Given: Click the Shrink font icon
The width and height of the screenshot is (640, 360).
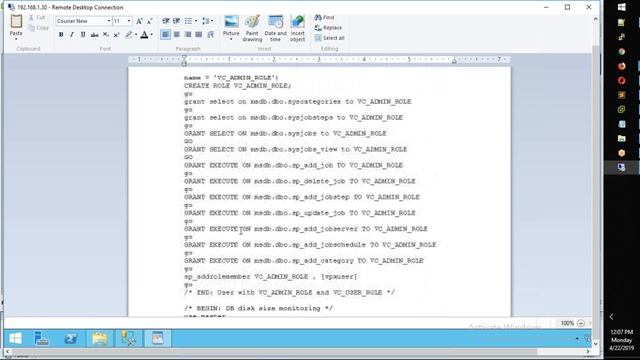Looking at the screenshot, I should pos(150,21).
